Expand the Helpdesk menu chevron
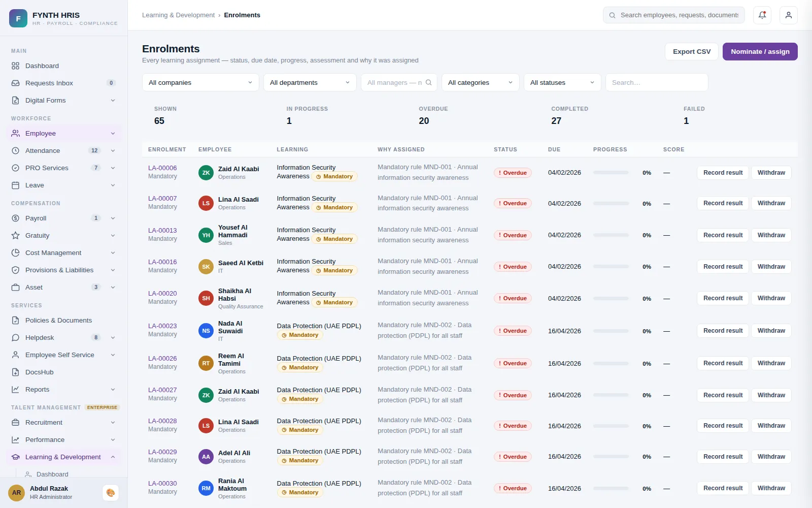The image size is (812, 508). [113, 338]
